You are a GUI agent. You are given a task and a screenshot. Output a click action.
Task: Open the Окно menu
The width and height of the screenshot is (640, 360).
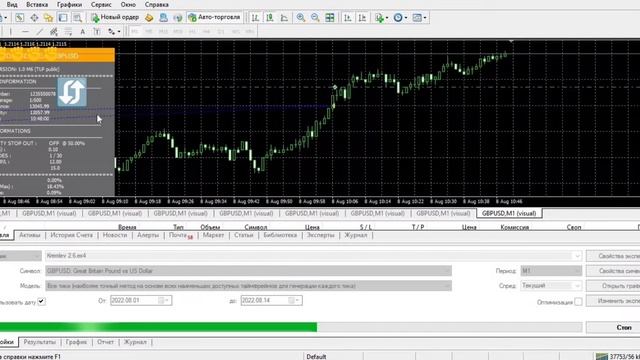pos(128,4)
